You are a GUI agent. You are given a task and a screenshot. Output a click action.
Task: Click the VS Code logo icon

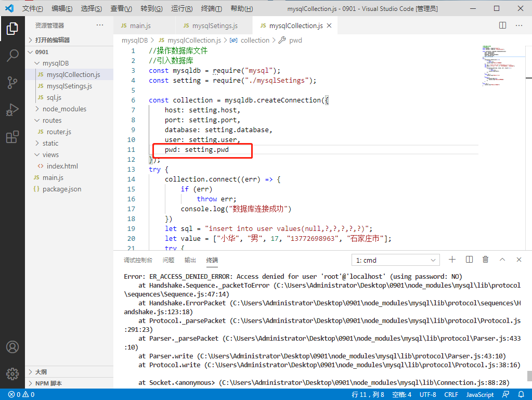pos(9,8)
